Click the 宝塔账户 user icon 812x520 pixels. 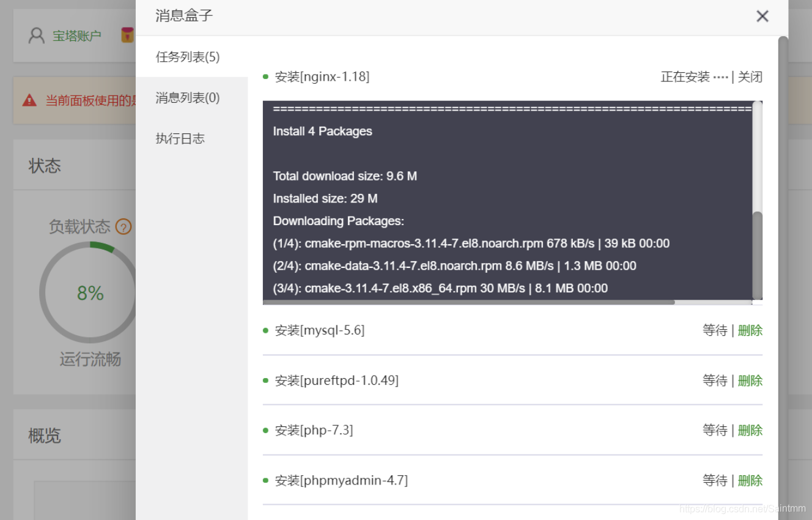[x=37, y=35]
